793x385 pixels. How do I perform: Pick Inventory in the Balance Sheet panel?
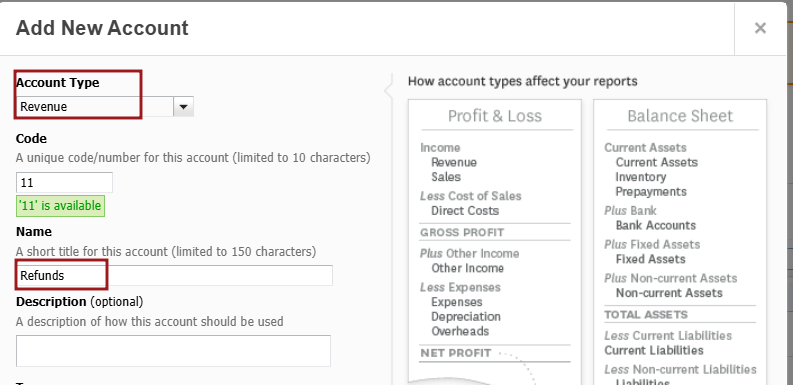(640, 177)
